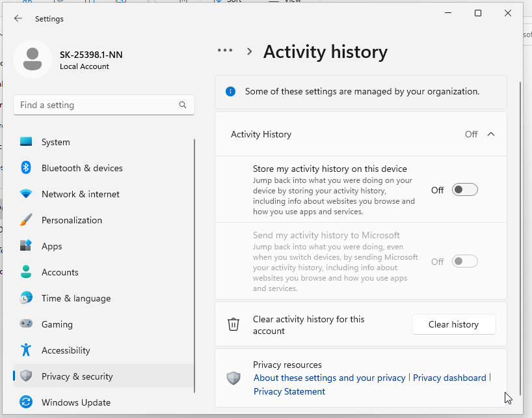Open the Privacy Statement link

(289, 391)
